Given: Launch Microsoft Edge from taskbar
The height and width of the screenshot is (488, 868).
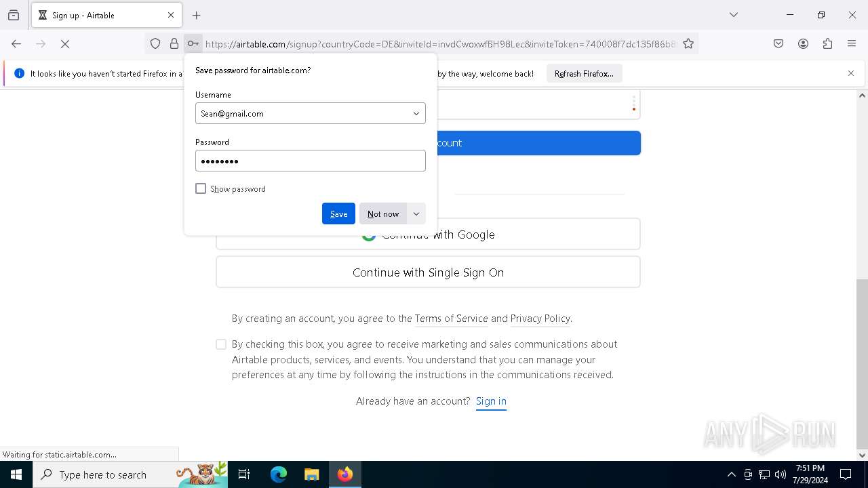Looking at the screenshot, I should [279, 474].
